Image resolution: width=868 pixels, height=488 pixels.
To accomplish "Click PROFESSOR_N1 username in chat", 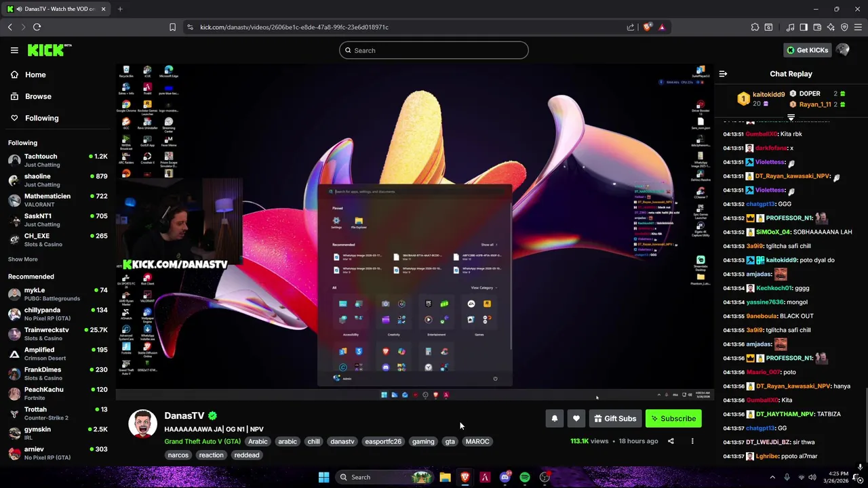I will (x=789, y=218).
